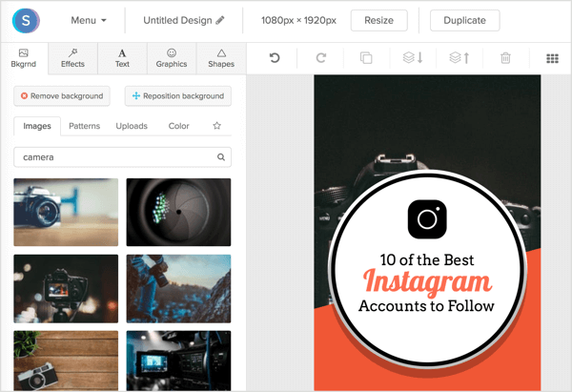572x392 pixels.
Task: Click the send layer backward icon
Action: tap(413, 57)
